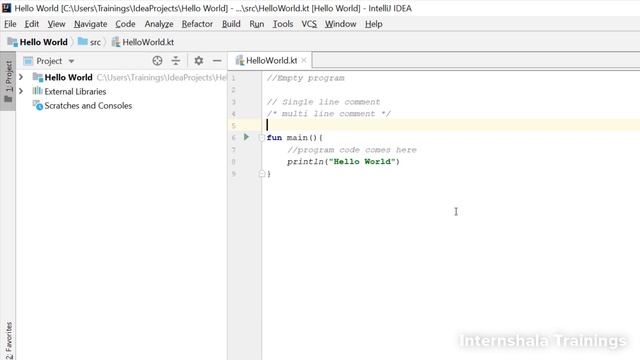Click '//program code comes here' comment
This screenshot has height=360, width=640.
pos(351,150)
